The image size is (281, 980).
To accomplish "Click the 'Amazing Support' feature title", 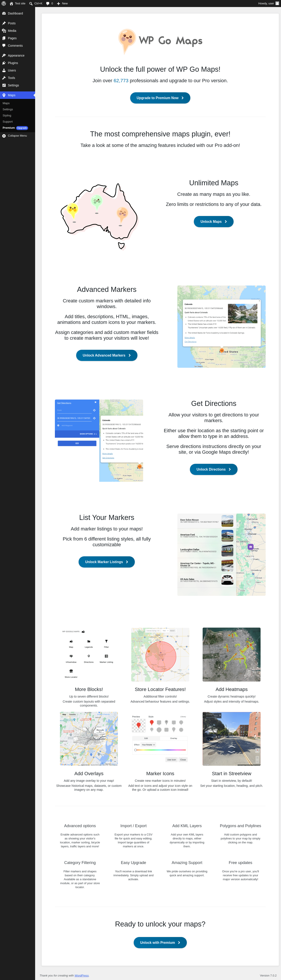I will pyautogui.click(x=187, y=863).
